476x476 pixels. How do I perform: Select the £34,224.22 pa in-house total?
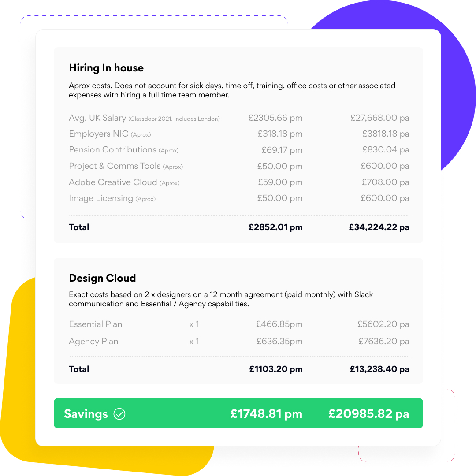point(379,227)
